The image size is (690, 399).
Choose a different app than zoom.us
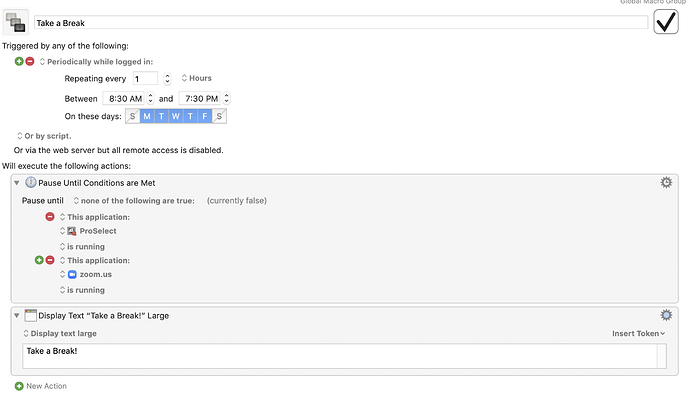[x=86, y=275]
